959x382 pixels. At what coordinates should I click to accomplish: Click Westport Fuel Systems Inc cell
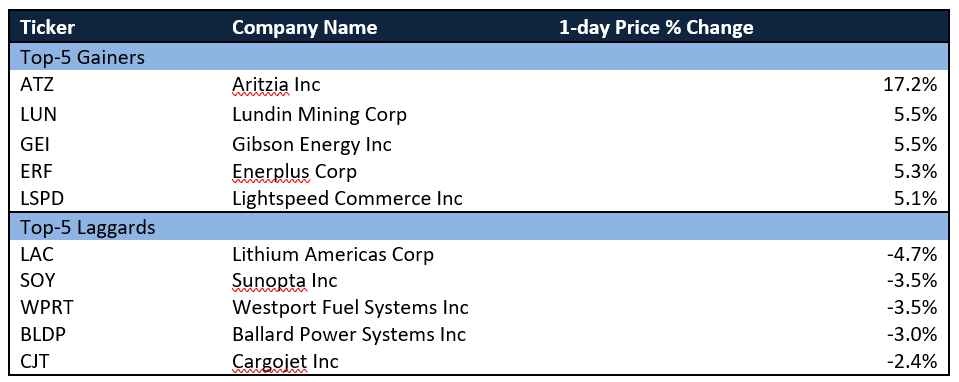click(x=350, y=307)
